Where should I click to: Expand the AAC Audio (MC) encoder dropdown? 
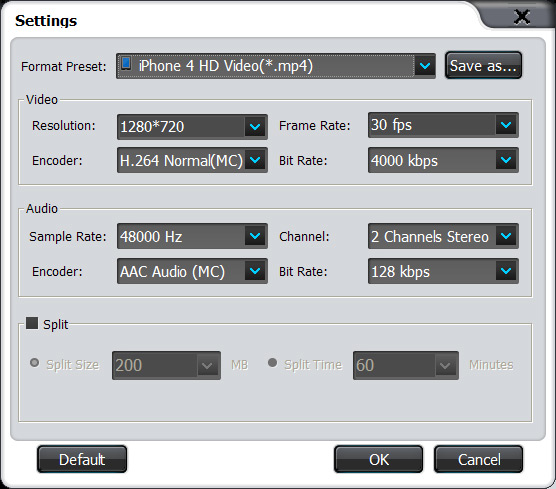point(255,271)
